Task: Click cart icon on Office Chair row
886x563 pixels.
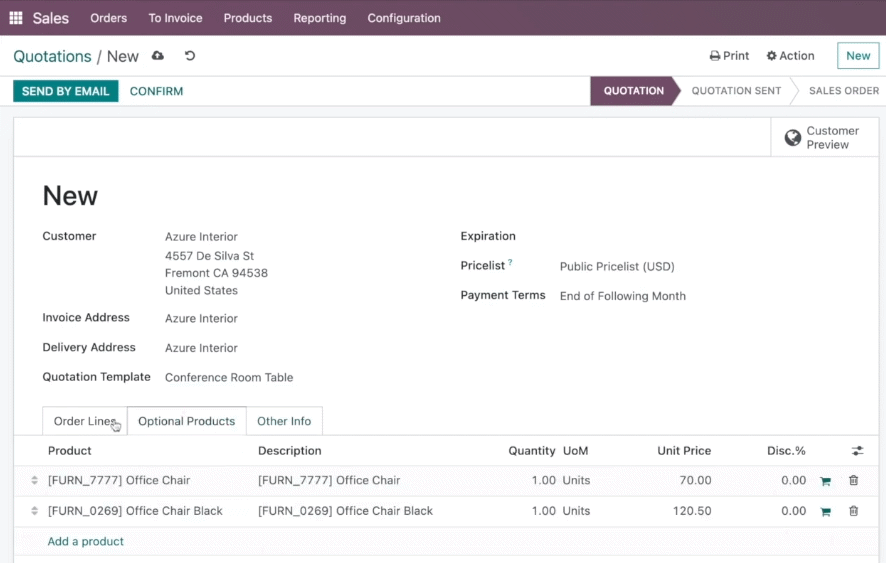Action: (826, 481)
